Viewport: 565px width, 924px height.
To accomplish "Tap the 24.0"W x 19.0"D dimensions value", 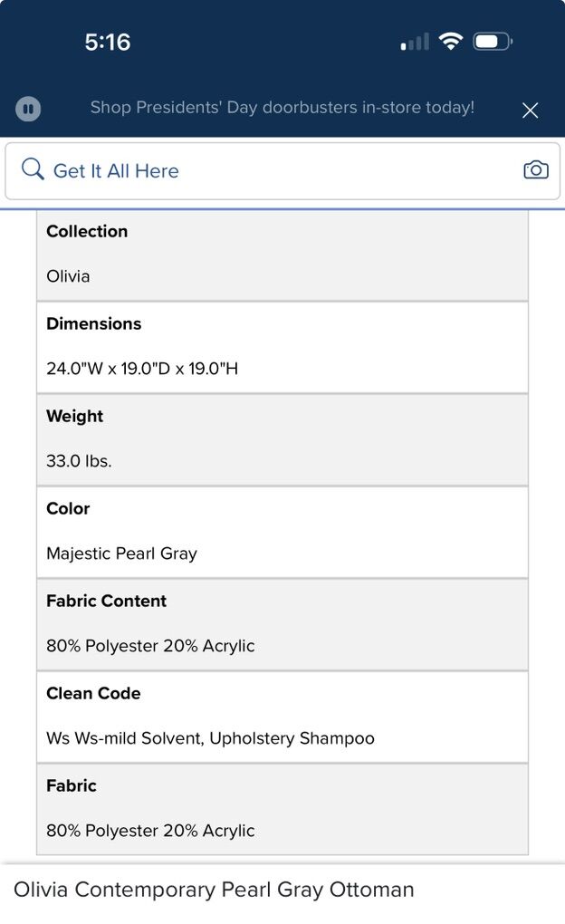I will (x=142, y=369).
